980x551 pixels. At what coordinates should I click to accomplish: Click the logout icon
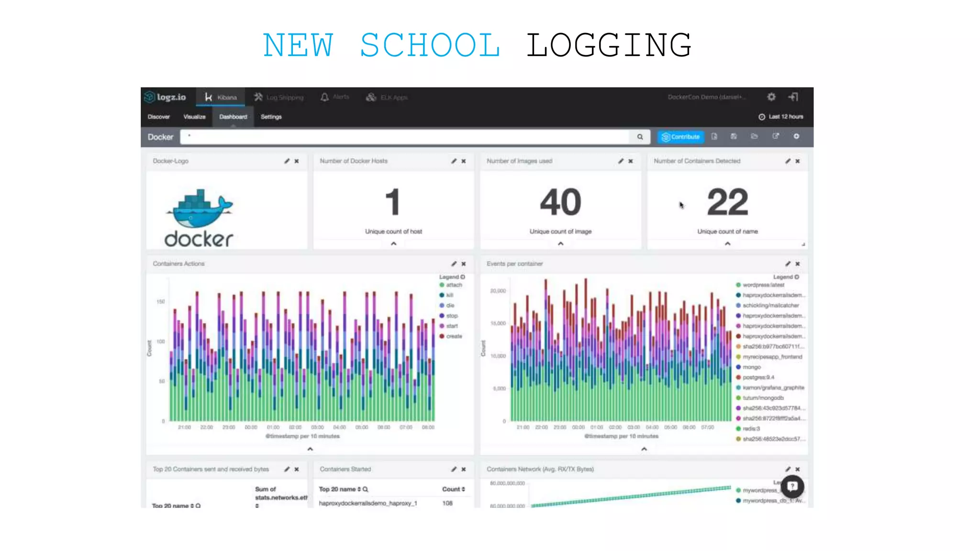tap(793, 97)
